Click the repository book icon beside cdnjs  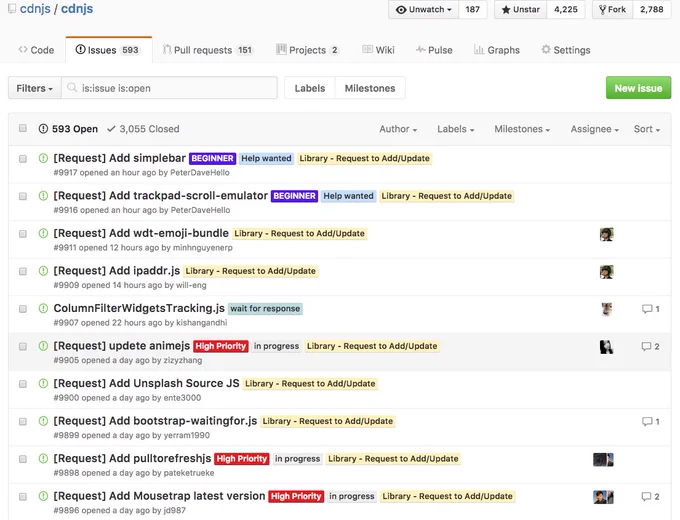[x=12, y=9]
